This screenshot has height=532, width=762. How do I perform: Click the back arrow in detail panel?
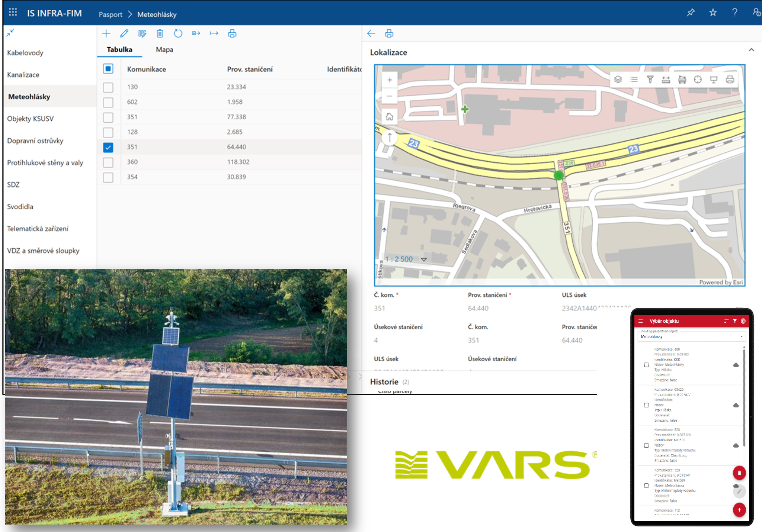371,33
